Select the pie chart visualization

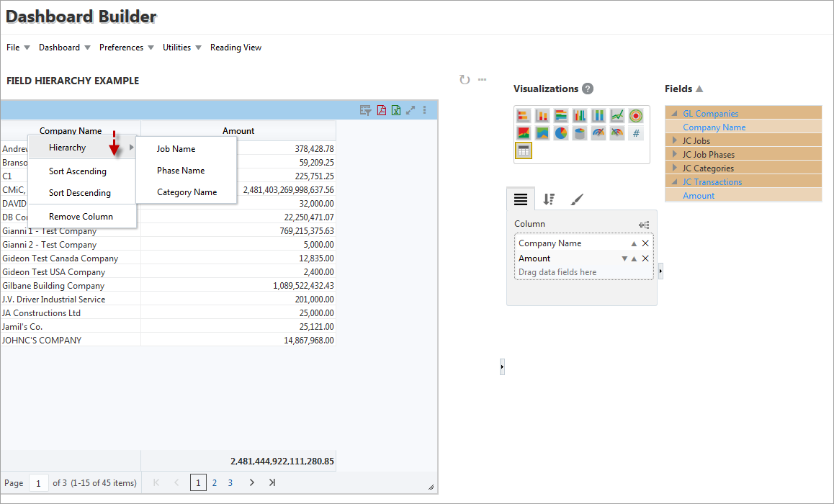point(560,133)
